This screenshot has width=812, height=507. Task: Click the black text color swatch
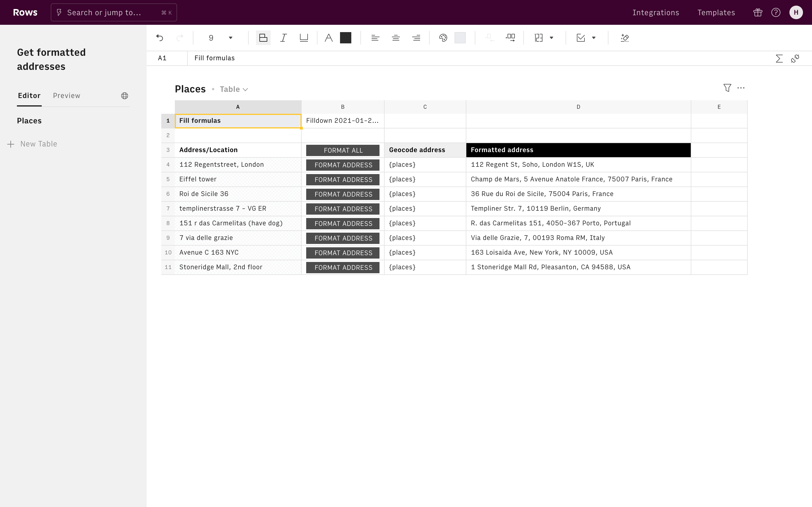click(345, 38)
